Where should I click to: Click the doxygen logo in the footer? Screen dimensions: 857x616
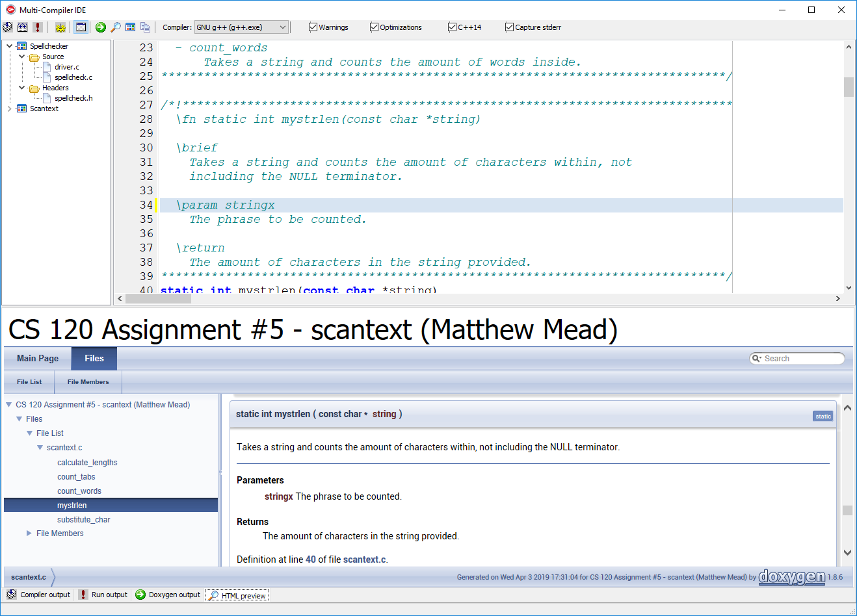click(x=791, y=577)
